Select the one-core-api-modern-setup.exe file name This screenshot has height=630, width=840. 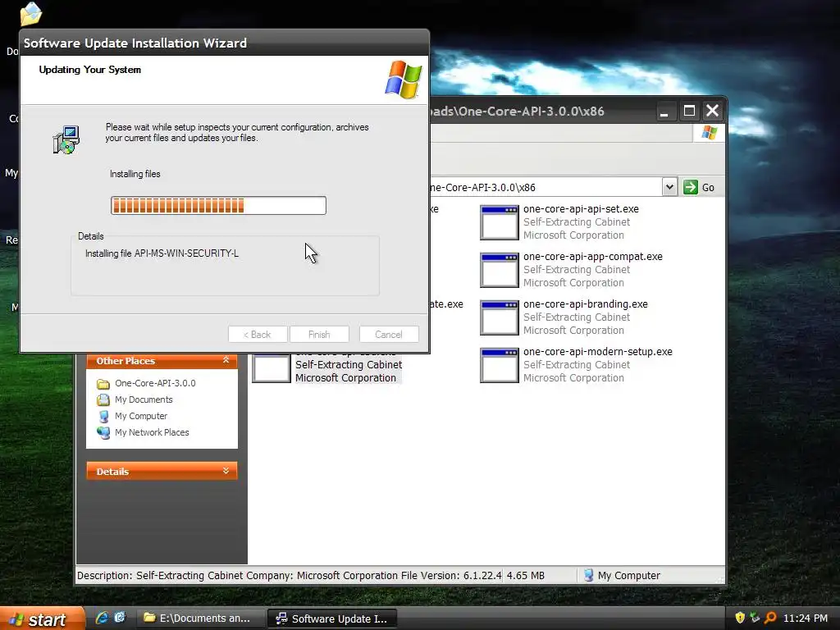(x=597, y=352)
